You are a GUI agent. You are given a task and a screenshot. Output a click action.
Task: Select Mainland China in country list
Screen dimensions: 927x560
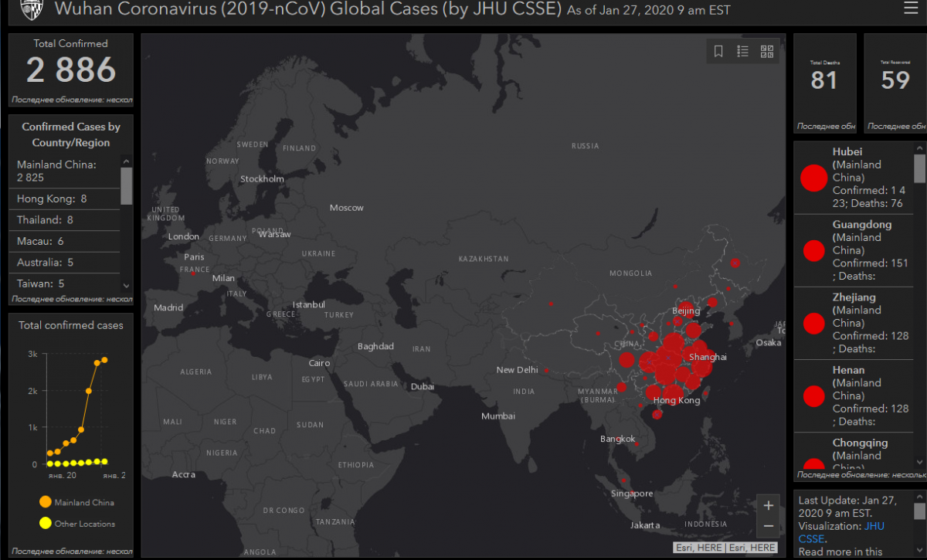coord(65,171)
